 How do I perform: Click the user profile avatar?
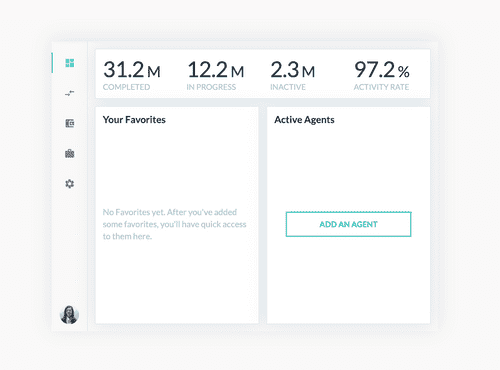point(69,314)
